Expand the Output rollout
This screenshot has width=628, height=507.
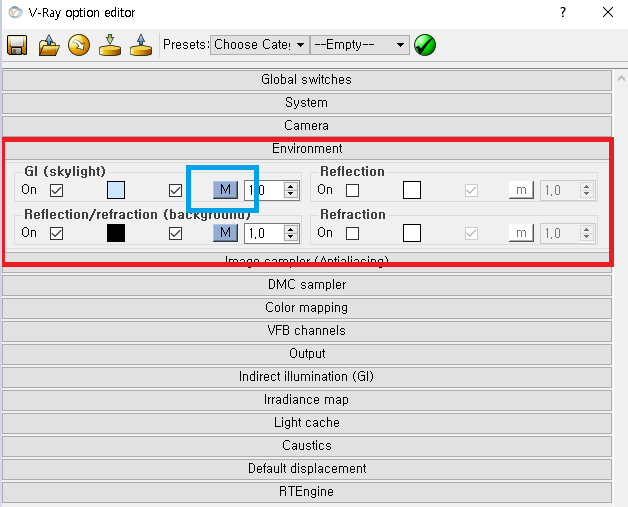307,354
